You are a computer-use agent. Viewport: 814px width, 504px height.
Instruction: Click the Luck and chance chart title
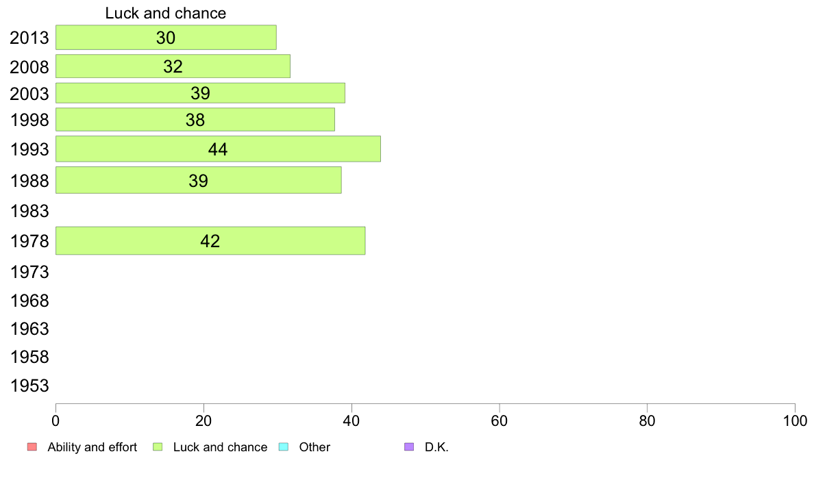[x=166, y=13]
